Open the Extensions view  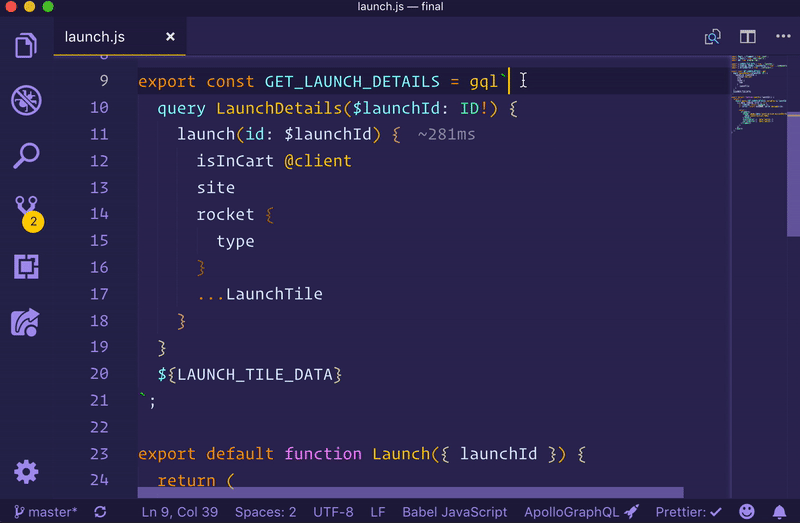tap(26, 267)
